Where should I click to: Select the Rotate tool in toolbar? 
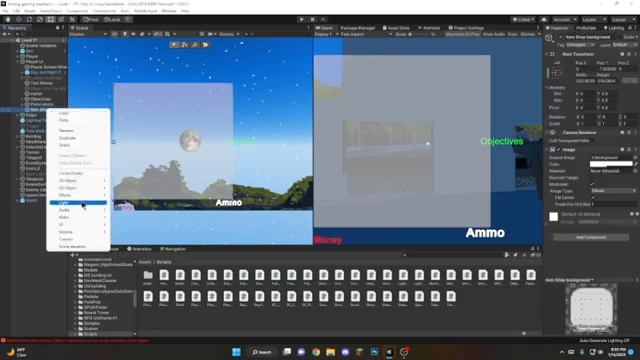click(29, 19)
